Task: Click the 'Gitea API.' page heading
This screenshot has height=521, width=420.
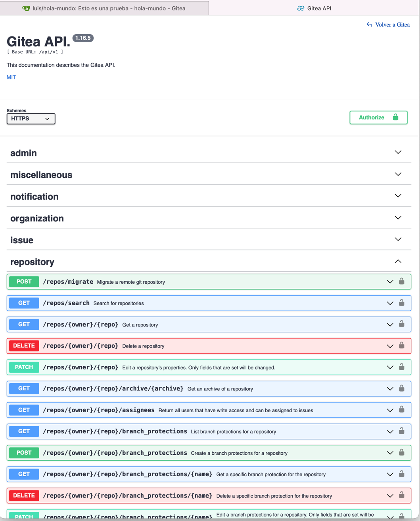Action: (38, 42)
